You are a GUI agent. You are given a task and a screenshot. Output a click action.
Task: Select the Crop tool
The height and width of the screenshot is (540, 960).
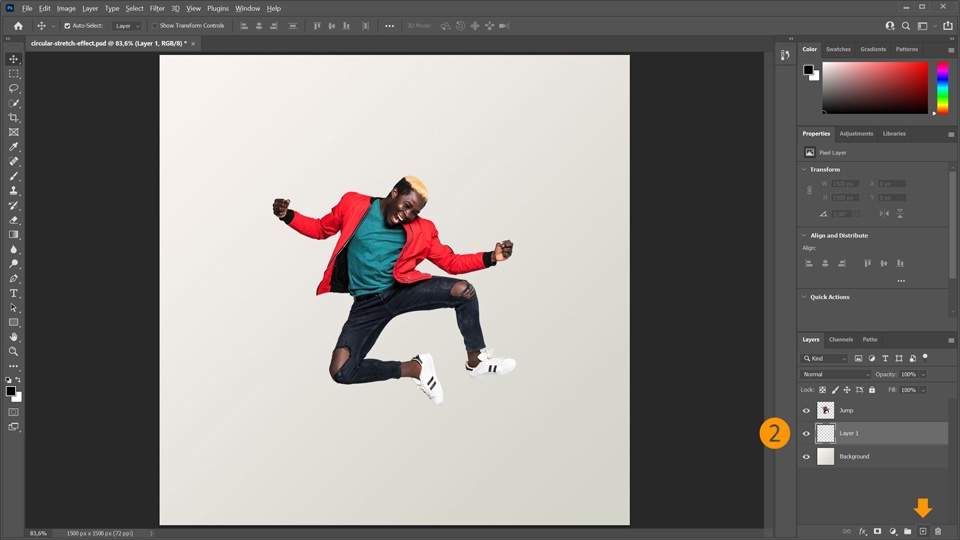tap(14, 117)
